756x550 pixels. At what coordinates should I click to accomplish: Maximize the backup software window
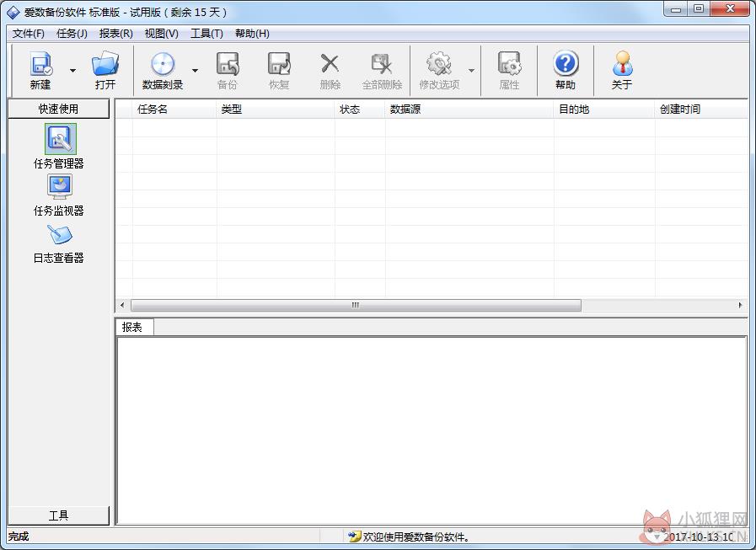[x=699, y=9]
